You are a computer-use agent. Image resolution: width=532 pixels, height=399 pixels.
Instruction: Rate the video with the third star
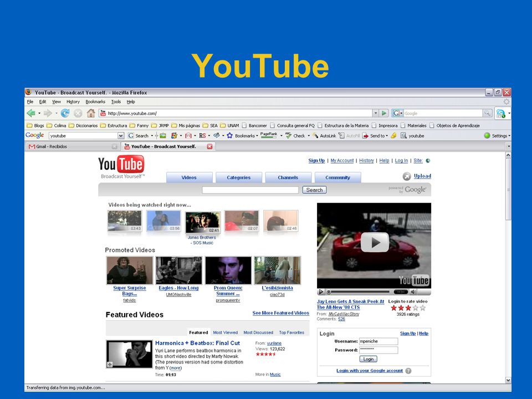click(x=408, y=308)
